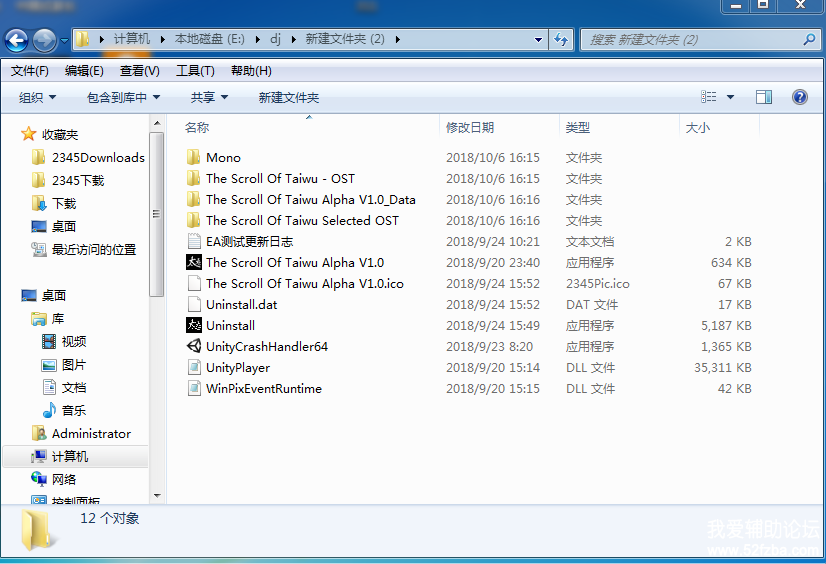Viewport: 826px width, 564px height.
Task: Click the 35,311 KB size cell
Action: point(722,368)
